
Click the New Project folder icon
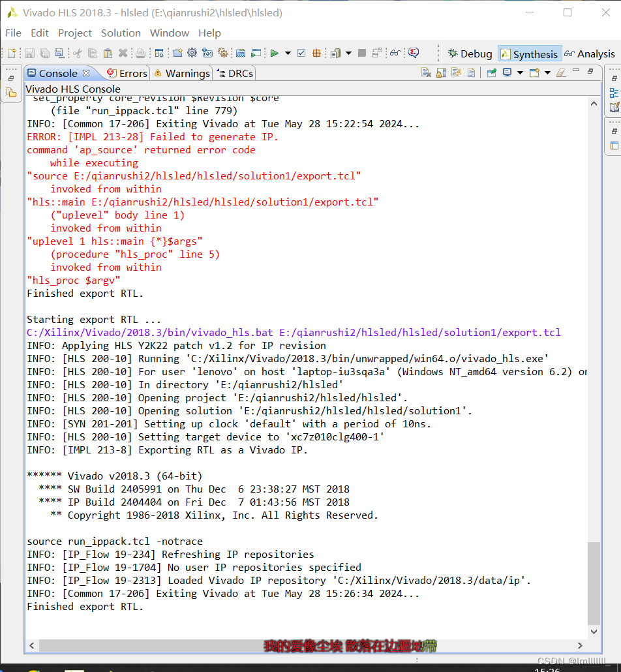click(178, 53)
